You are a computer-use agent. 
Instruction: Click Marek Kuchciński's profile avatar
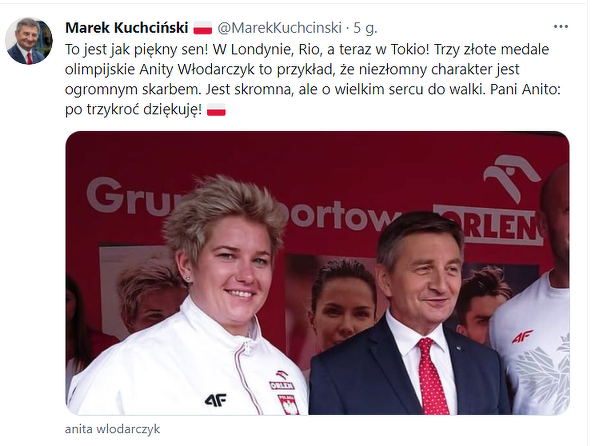point(29,41)
